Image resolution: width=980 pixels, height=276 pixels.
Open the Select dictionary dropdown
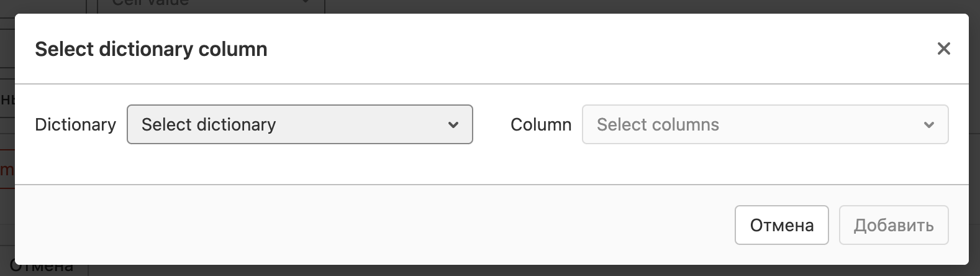pyautogui.click(x=299, y=124)
